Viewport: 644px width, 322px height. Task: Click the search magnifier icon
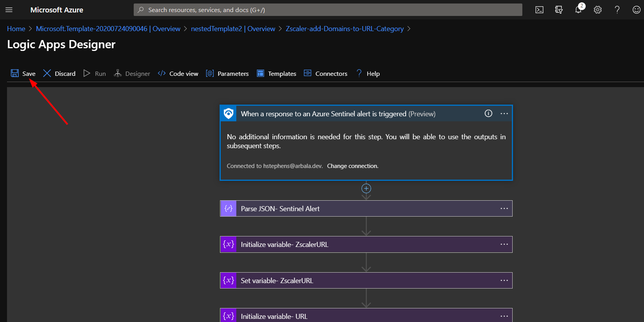coord(141,10)
